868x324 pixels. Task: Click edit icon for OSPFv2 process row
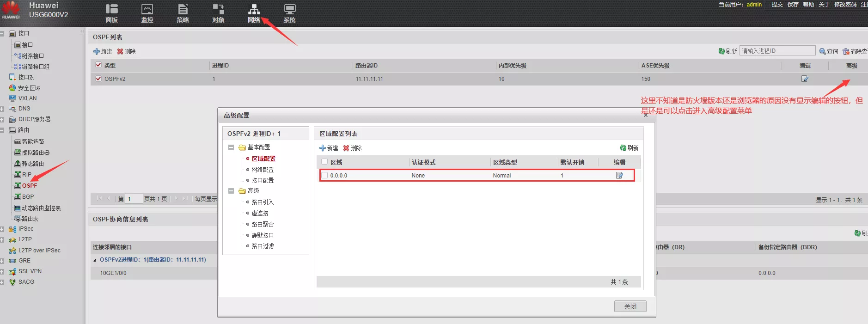(x=805, y=79)
